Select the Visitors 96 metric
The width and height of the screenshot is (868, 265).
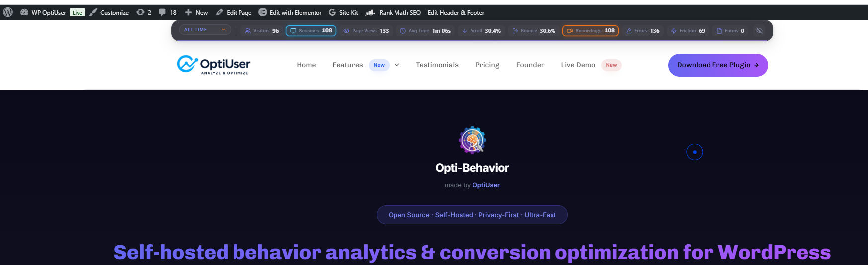click(262, 31)
